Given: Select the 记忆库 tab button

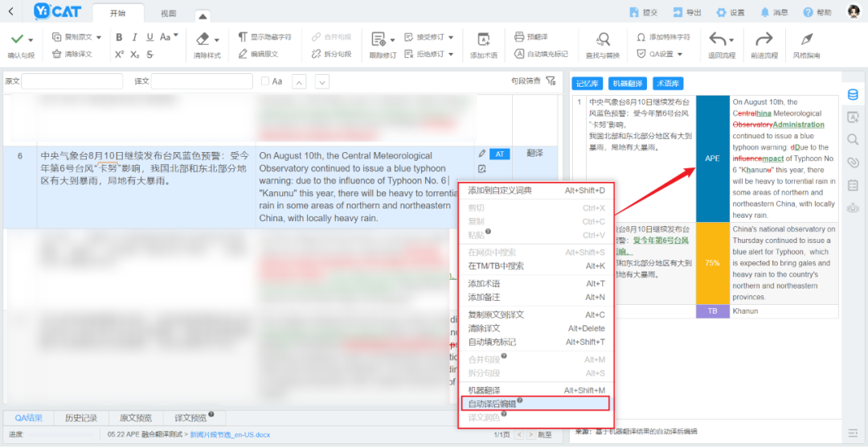Looking at the screenshot, I should (x=588, y=84).
